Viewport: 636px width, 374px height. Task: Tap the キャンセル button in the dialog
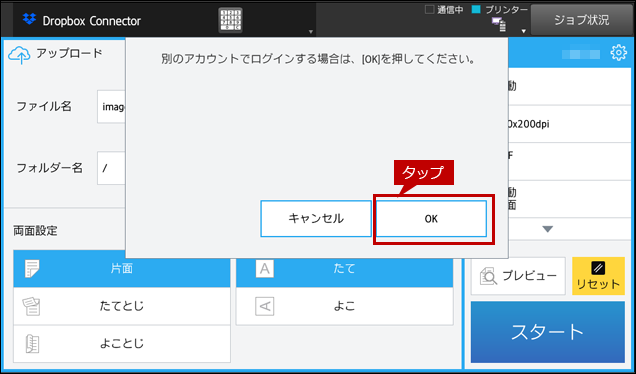316,219
